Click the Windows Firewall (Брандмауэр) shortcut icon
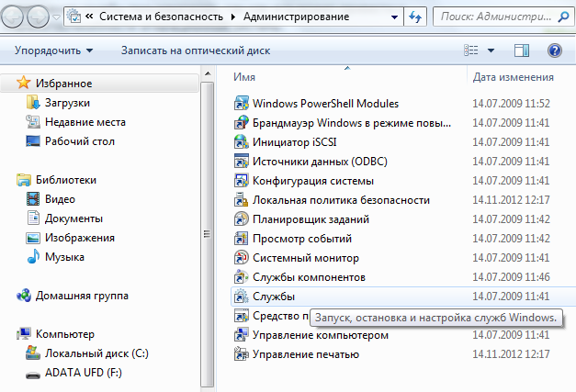This screenshot has width=576, height=392. click(x=242, y=123)
